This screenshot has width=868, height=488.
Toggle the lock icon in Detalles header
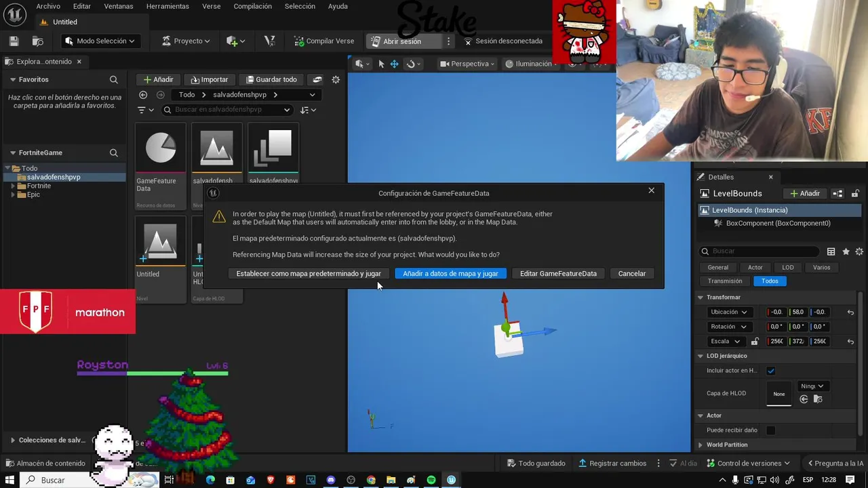pyautogui.click(x=855, y=194)
